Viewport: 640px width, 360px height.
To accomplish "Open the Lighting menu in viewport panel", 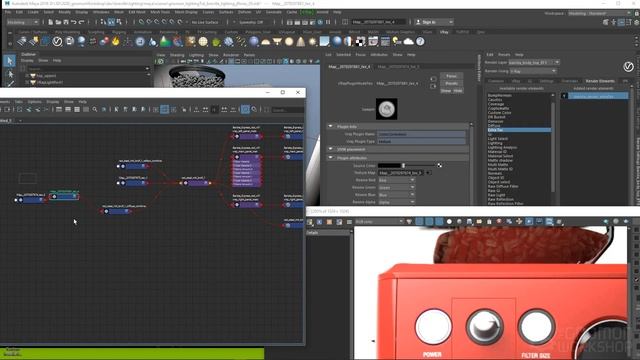I will point(196,55).
